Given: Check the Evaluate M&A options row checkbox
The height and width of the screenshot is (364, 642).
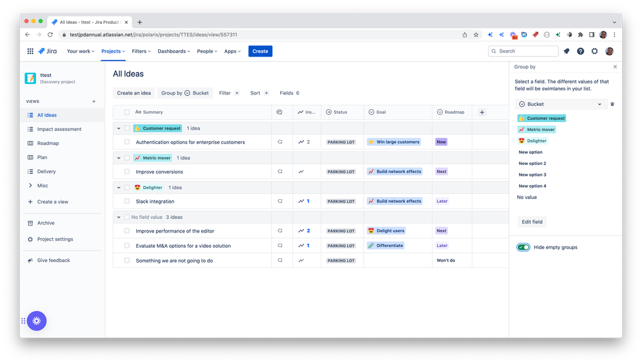Looking at the screenshot, I should click(127, 245).
